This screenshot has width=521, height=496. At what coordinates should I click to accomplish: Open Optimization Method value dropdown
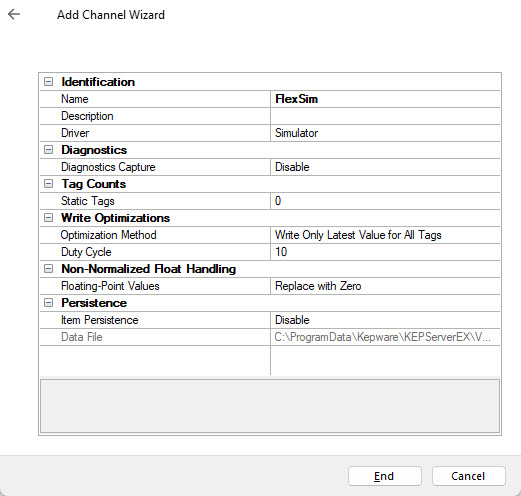[385, 235]
